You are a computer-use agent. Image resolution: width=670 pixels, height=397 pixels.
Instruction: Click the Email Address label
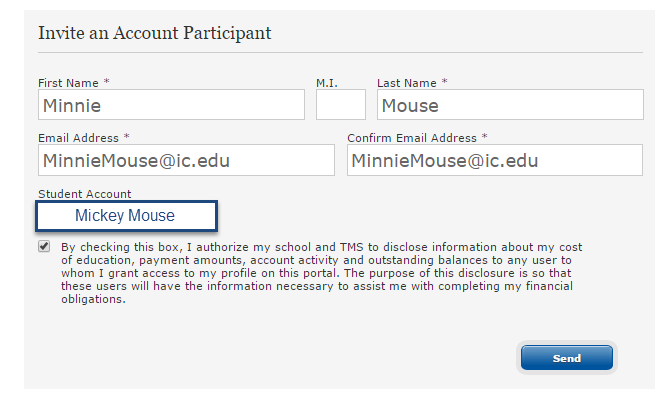pos(78,138)
